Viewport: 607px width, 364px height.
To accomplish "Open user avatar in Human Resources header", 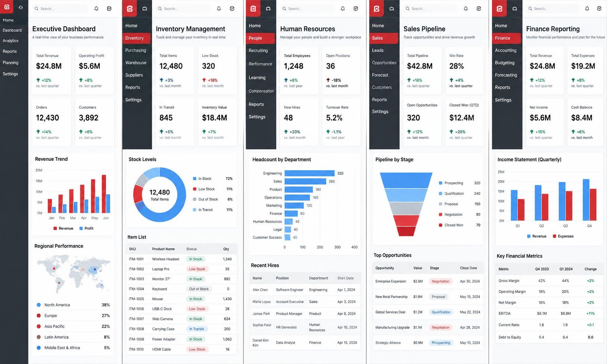I will 356,8.
